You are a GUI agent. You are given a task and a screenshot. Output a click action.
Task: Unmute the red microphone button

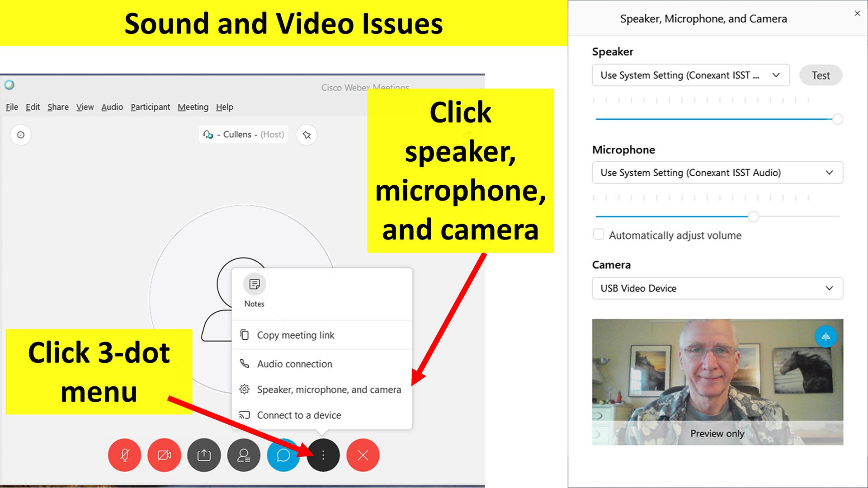tap(124, 455)
